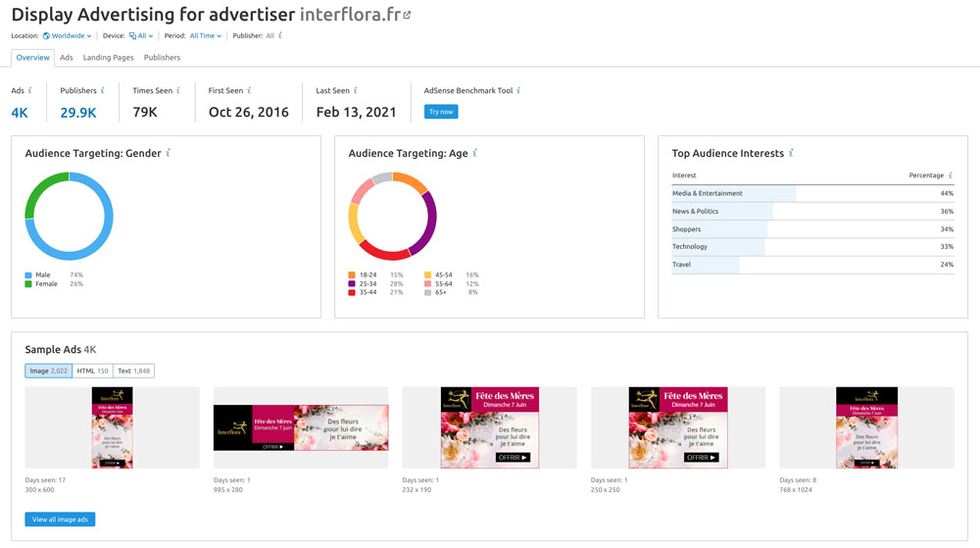
Task: Open the 768 x 1024 ad thumbnail
Action: tap(867, 427)
